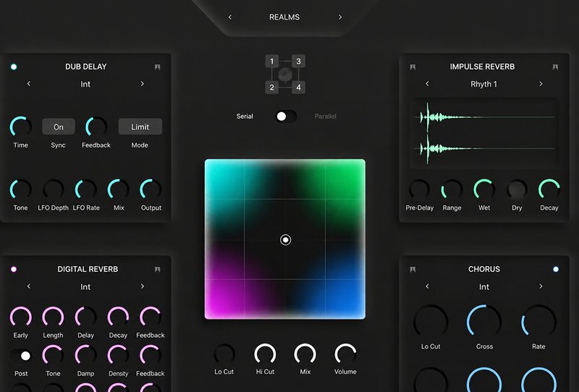Click the master Lo Cut knob
The width and height of the screenshot is (579, 392).
click(x=224, y=354)
